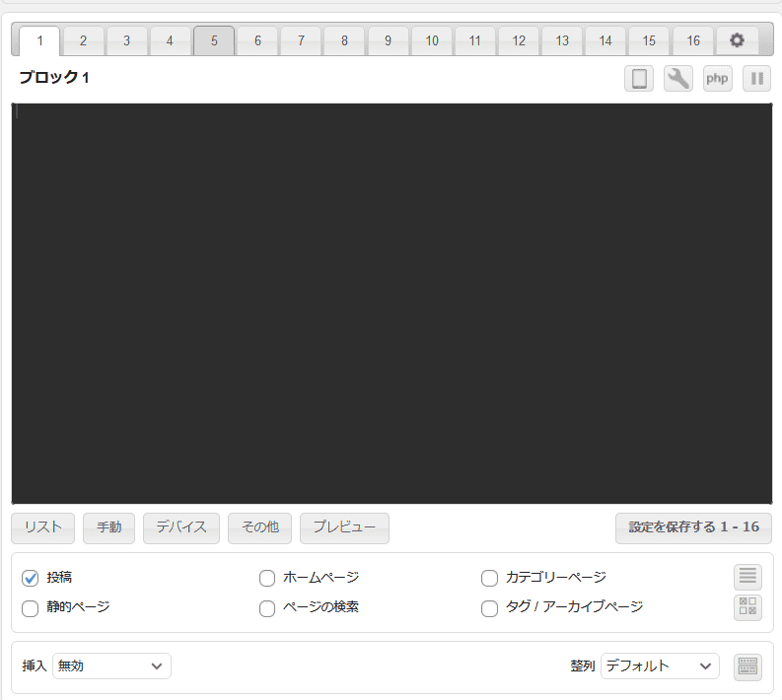
Task: Click the mobile device preview icon
Action: click(639, 78)
